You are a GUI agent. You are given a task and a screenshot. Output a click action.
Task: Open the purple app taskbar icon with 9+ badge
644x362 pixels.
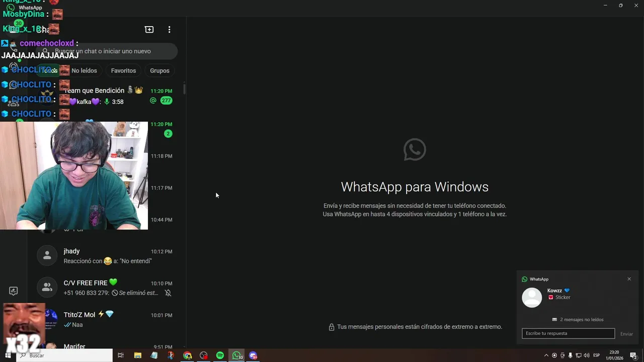[253, 355]
